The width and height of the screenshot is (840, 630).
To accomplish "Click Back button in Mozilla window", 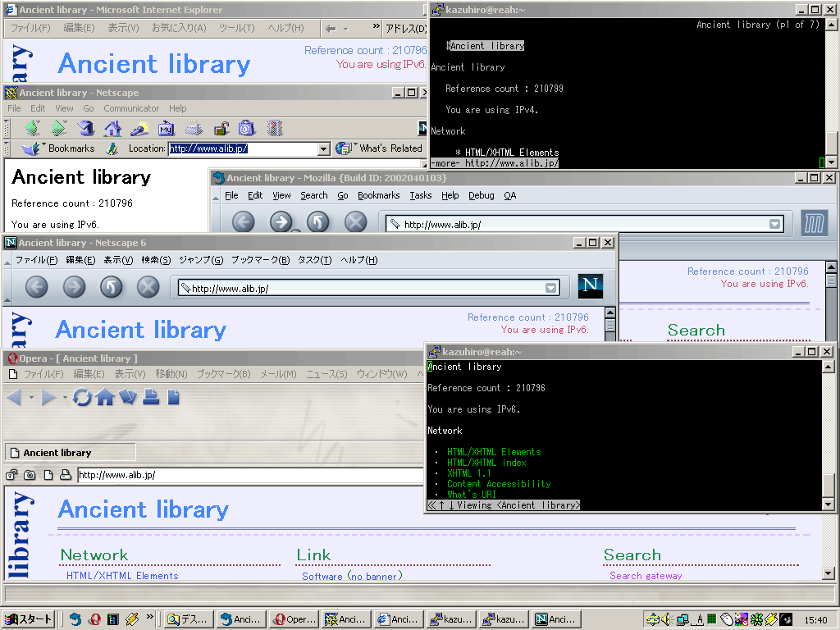I will pyautogui.click(x=243, y=221).
